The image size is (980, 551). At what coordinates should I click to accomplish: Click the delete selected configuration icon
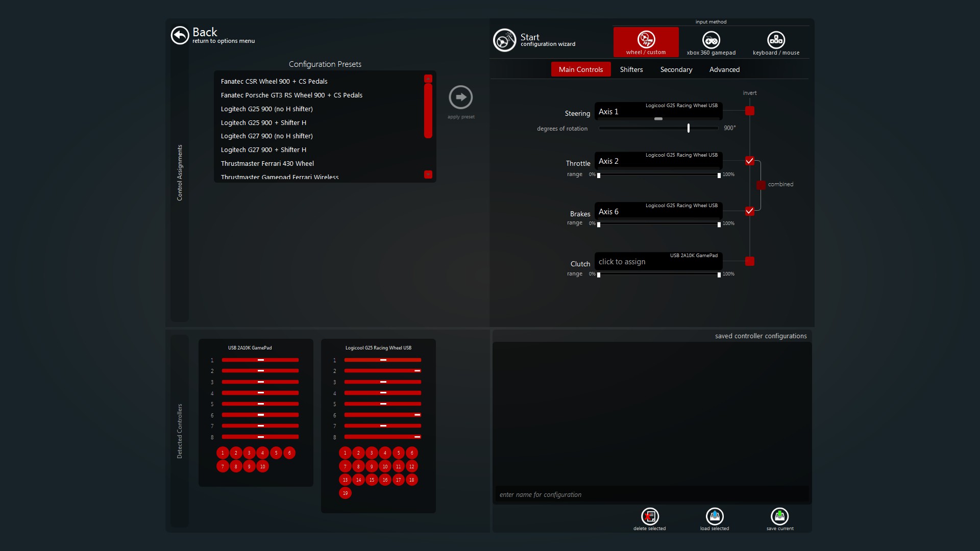pyautogui.click(x=650, y=516)
